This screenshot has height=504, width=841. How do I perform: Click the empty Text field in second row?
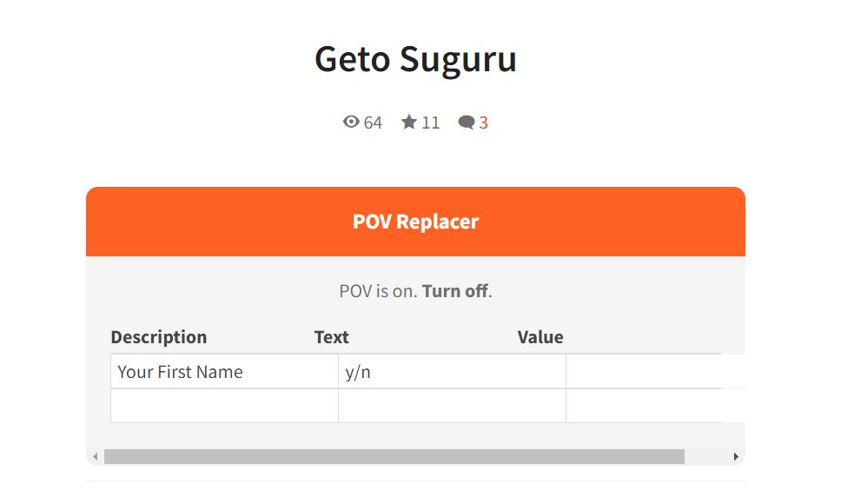point(452,406)
